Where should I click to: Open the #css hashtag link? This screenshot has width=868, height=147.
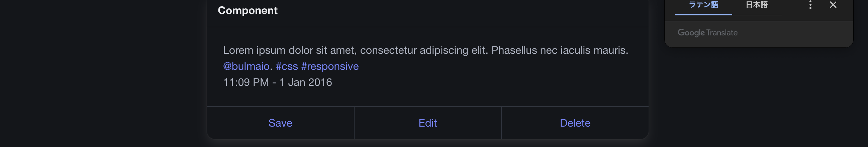(287, 66)
